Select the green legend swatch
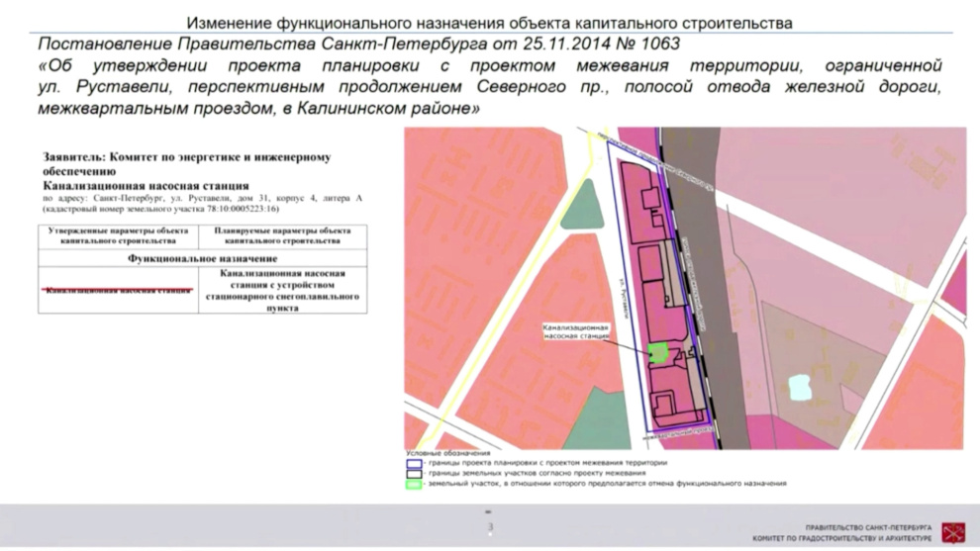This screenshot has height=551, width=980. tap(412, 484)
